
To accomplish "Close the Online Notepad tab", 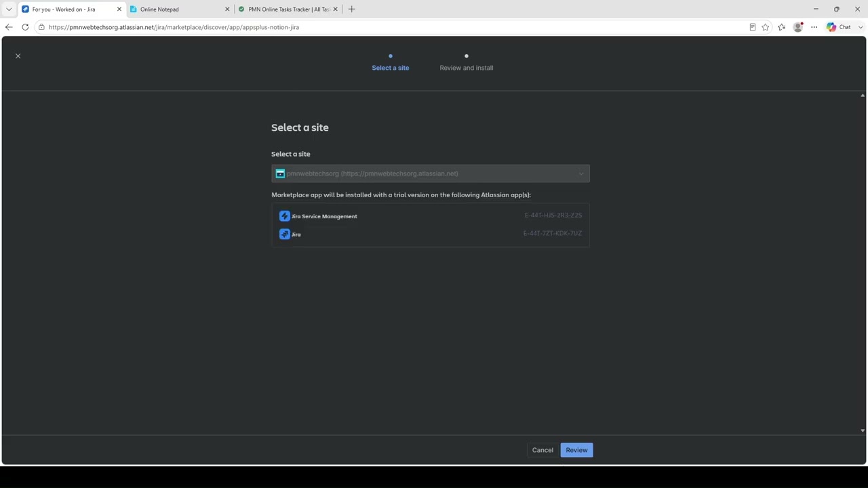I will pyautogui.click(x=227, y=9).
